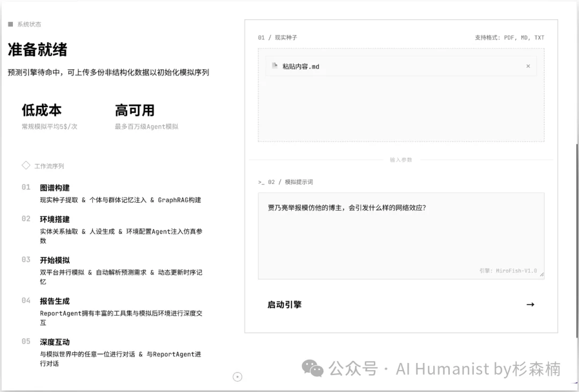Screen dimensions: 579x392
Task: Click the file icon on 粘贴内容.md
Action: [274, 66]
